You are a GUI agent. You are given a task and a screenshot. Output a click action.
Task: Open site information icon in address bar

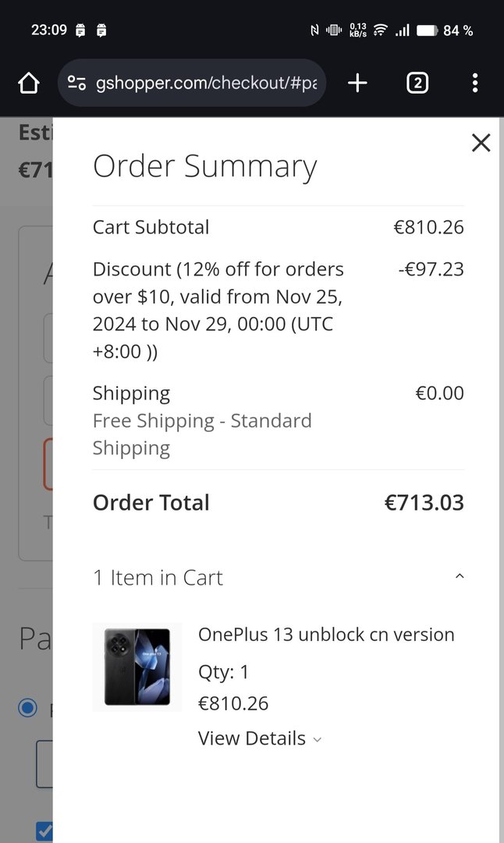(76, 83)
